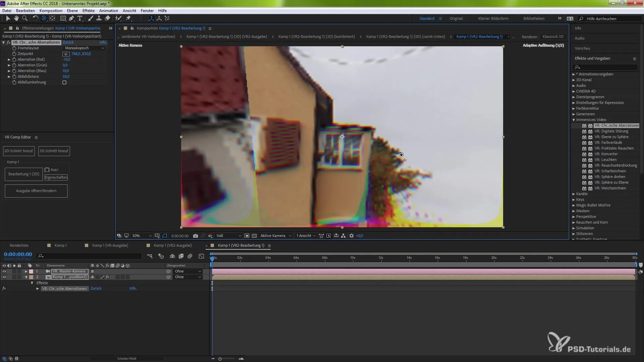Activate Local Axis mode
Viewport: 644px width, 362px height.
coord(151,18)
